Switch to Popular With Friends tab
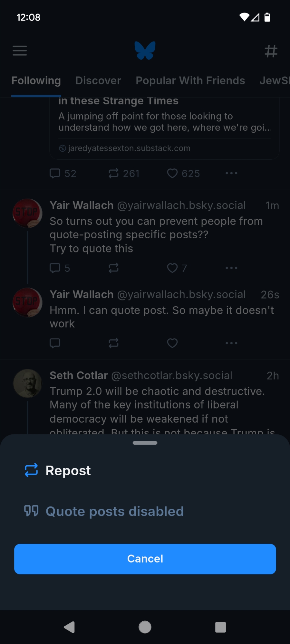290x644 pixels. pos(190,80)
